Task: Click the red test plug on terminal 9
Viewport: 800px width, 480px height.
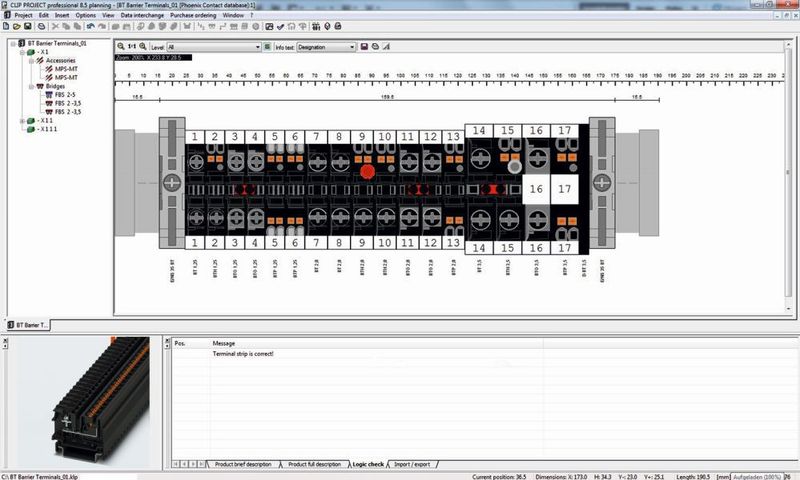Action: tap(367, 172)
